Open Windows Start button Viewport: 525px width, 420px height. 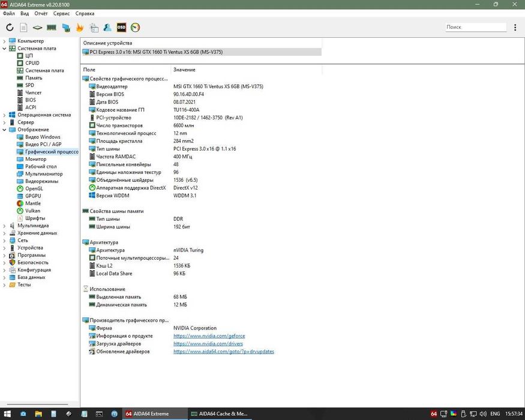click(x=7, y=414)
